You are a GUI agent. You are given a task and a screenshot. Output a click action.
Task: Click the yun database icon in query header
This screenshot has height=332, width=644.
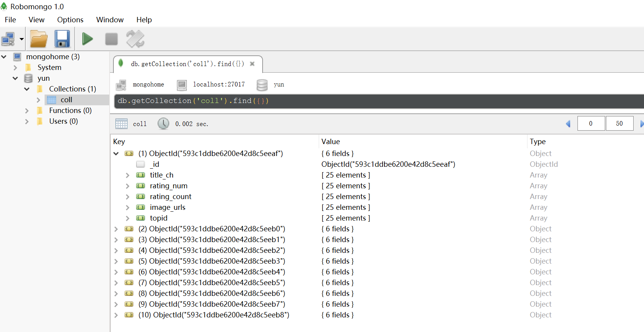pos(262,85)
